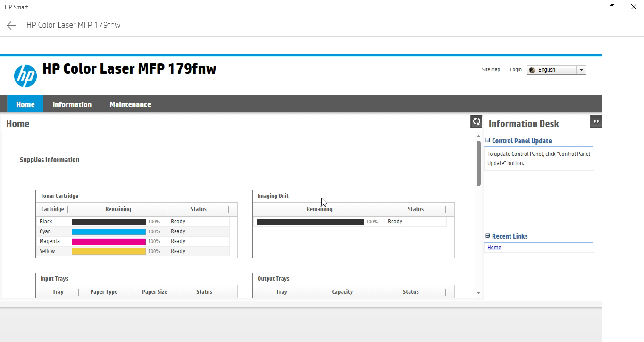Restore down the HP Smart window
This screenshot has height=342, width=644.
tap(612, 7)
